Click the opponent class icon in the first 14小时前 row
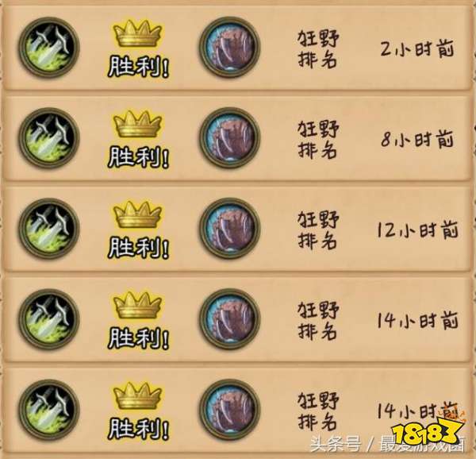This screenshot has height=459, width=476. pos(230,319)
